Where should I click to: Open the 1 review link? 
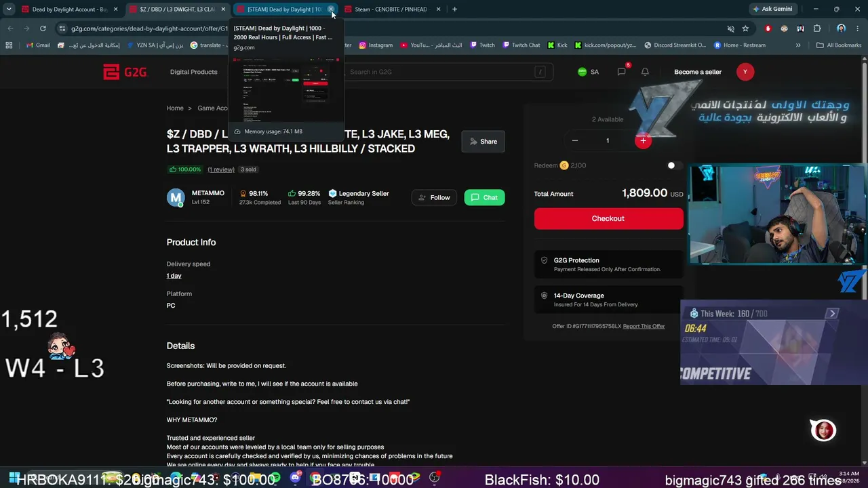(x=221, y=169)
